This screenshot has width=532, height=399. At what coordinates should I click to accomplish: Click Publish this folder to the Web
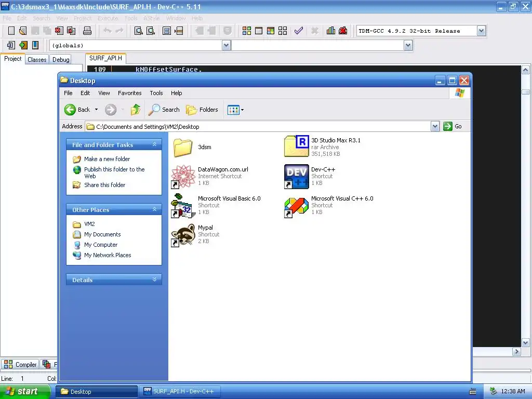click(x=114, y=172)
